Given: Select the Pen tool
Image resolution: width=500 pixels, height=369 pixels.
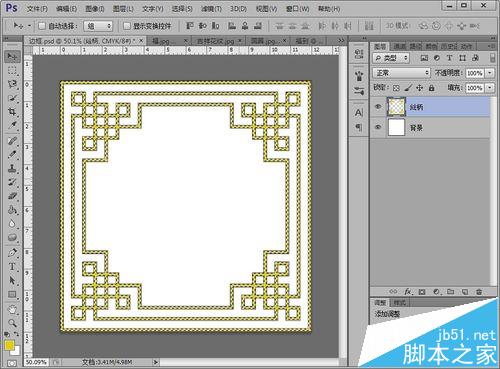Looking at the screenshot, I should click(x=12, y=253).
